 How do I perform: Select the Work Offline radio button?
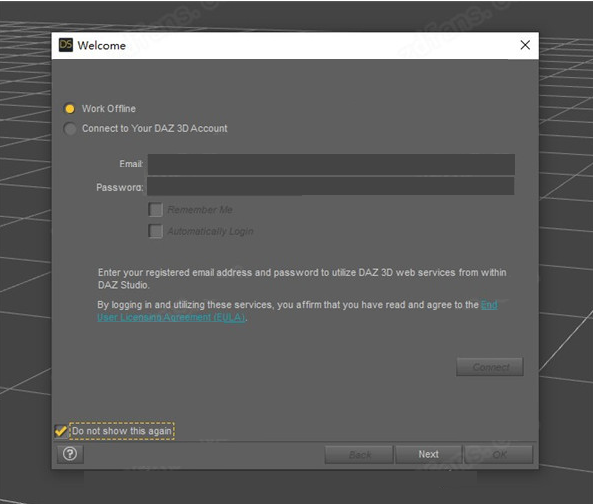[x=70, y=109]
